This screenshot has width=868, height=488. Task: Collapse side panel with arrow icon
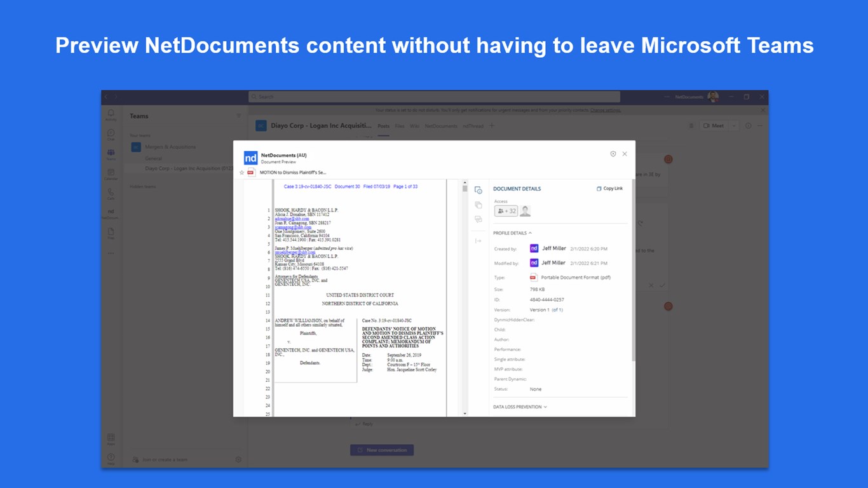(478, 241)
